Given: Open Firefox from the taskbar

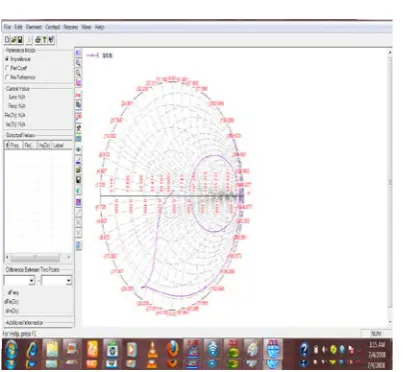Looking at the screenshot, I should point(172,349).
